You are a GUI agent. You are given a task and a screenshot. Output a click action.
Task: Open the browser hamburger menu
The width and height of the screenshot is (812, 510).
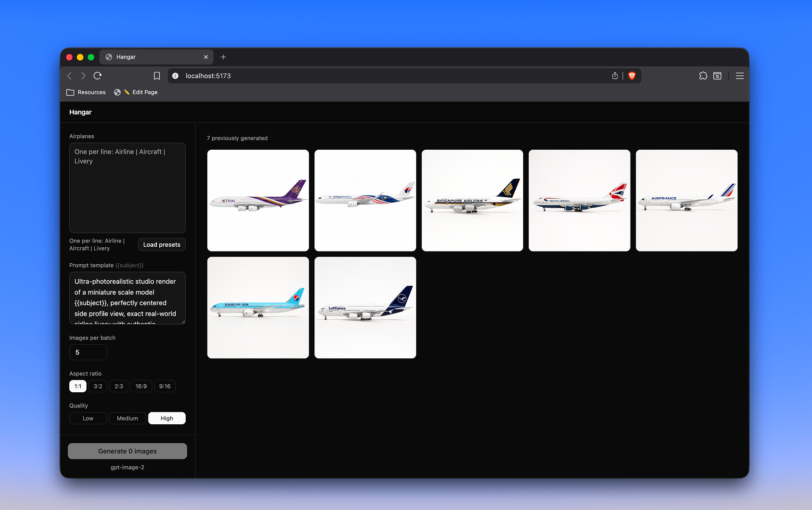click(x=740, y=76)
